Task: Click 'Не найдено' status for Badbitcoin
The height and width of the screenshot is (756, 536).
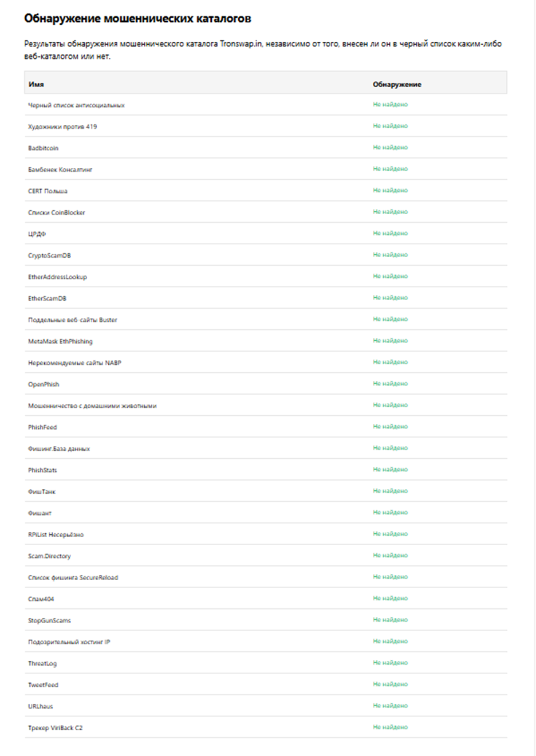Action: tap(390, 147)
